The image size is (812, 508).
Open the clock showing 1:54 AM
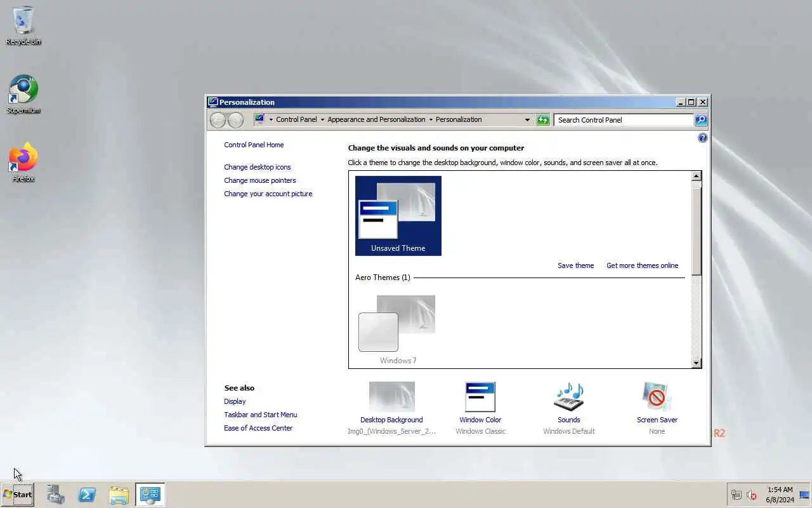coord(780,495)
